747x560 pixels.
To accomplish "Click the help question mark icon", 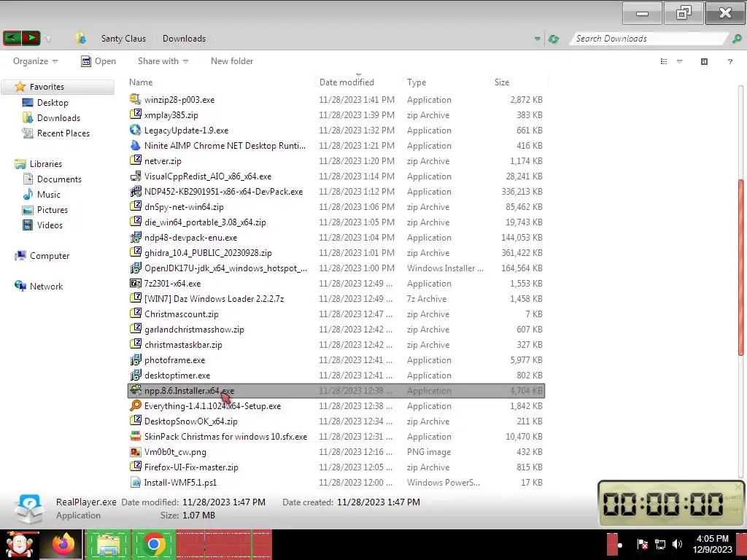I will click(729, 61).
